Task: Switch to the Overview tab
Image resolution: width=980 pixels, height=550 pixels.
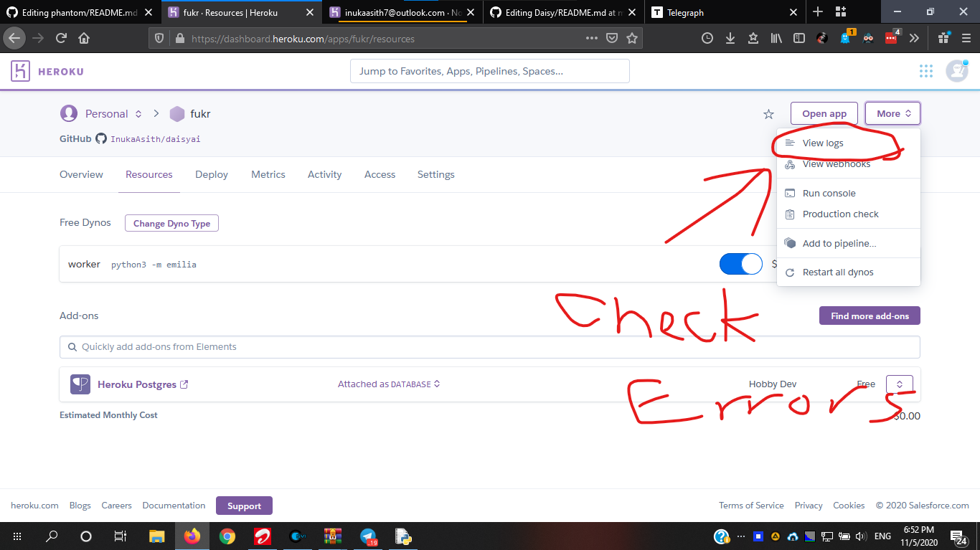Action: [x=81, y=174]
